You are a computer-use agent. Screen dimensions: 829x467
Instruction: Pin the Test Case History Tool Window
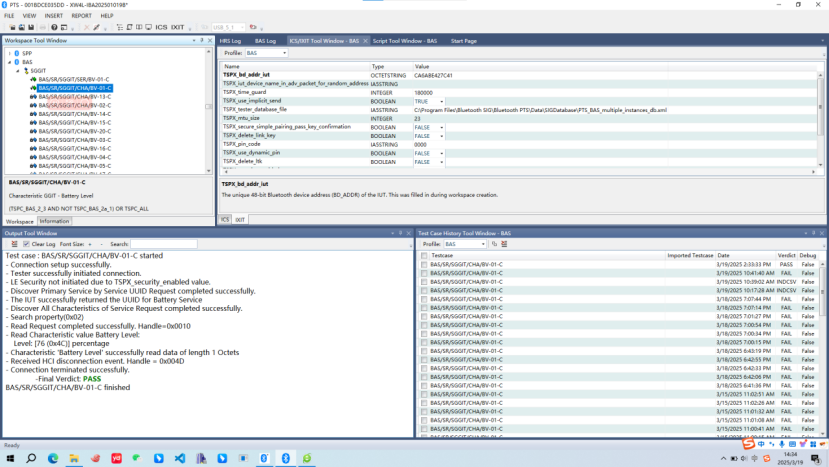click(813, 233)
